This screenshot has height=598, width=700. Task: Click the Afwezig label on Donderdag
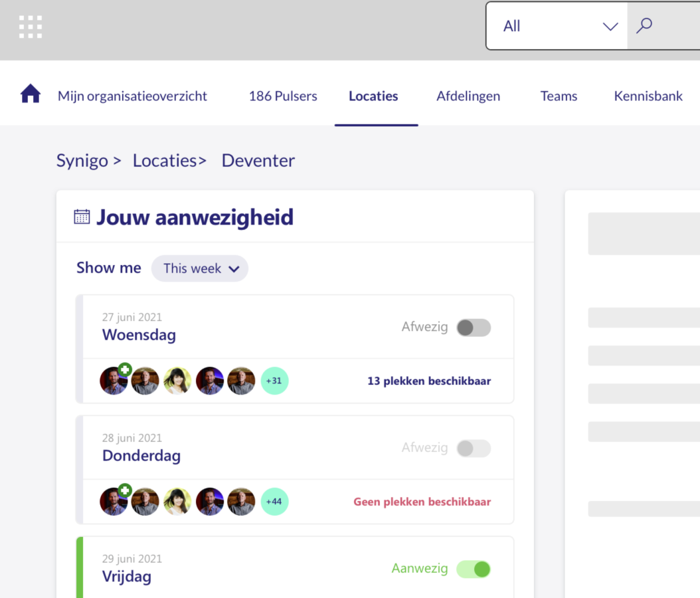point(424,447)
